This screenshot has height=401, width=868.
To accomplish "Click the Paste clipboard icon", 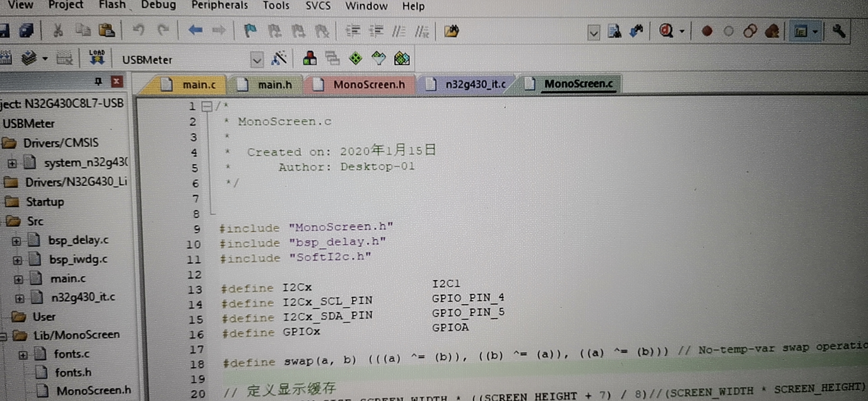I will [106, 30].
